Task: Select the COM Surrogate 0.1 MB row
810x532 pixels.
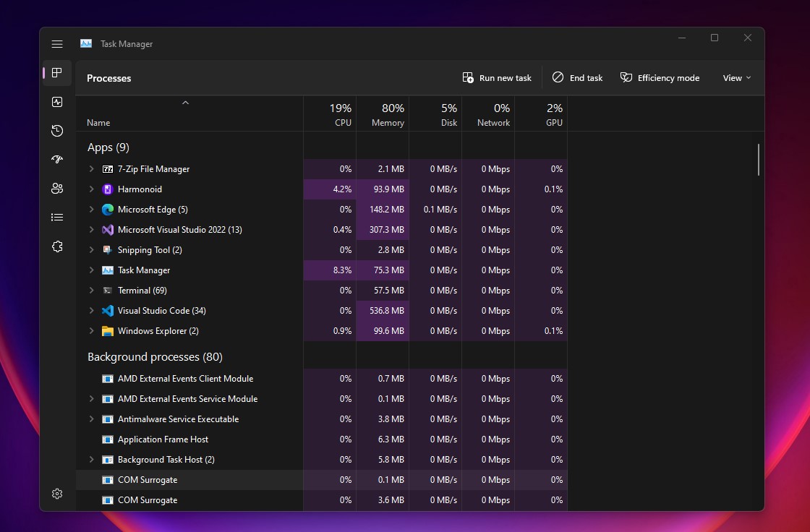Action: pos(322,480)
